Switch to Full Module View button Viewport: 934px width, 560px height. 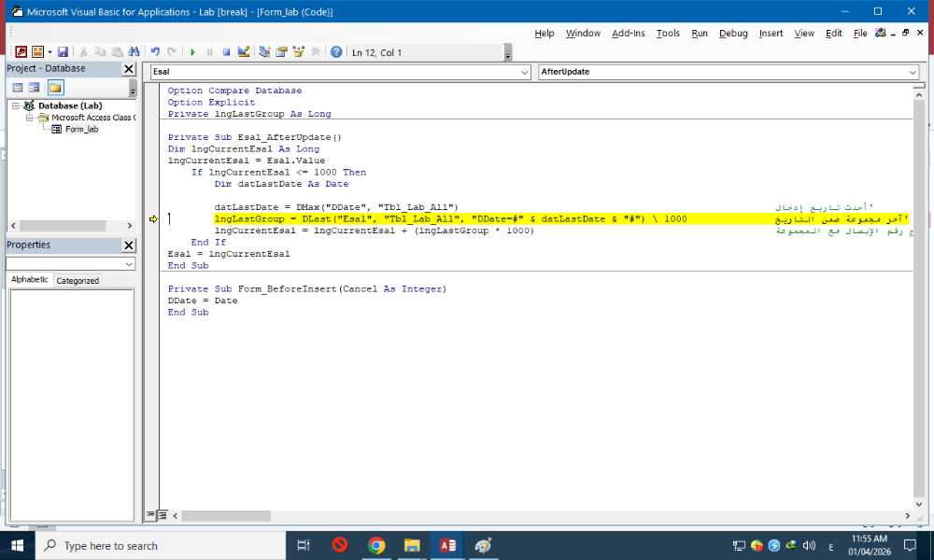(163, 514)
